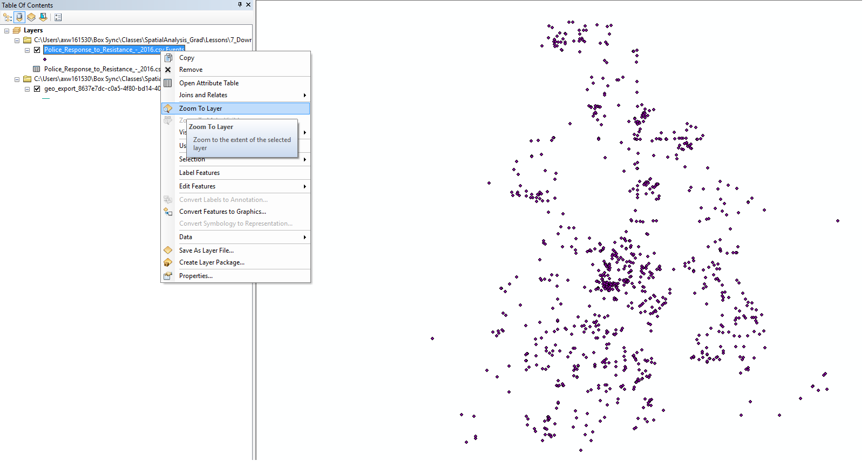Click the purple point symbol under the Events layer

coord(45,59)
